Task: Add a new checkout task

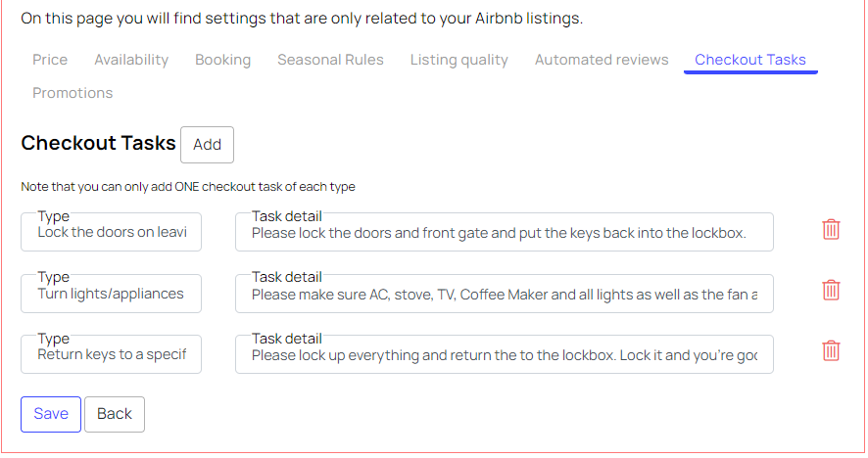Action: 207,145
